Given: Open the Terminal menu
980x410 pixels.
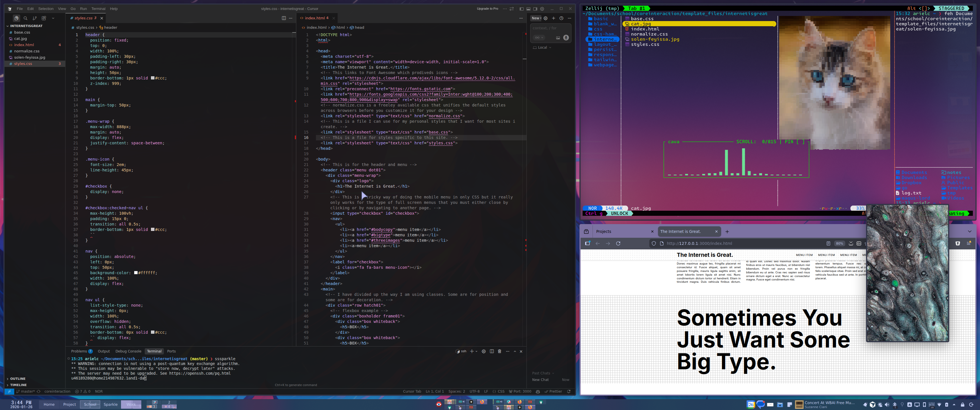Looking at the screenshot, I should [98, 9].
